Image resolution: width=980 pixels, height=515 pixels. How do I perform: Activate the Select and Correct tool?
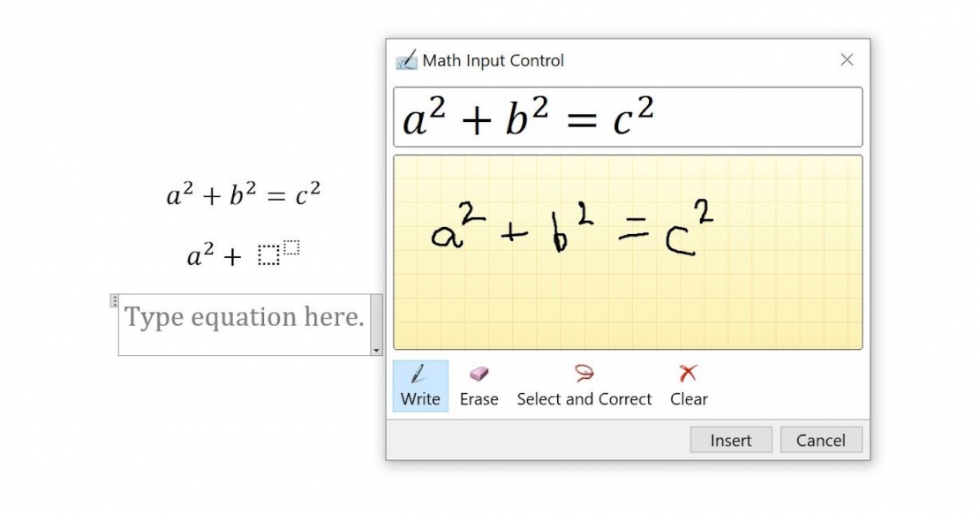click(x=584, y=384)
